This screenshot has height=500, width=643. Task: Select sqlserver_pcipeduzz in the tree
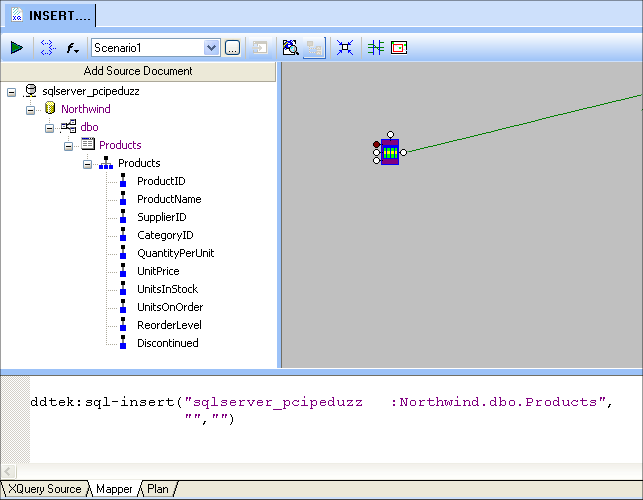click(91, 91)
